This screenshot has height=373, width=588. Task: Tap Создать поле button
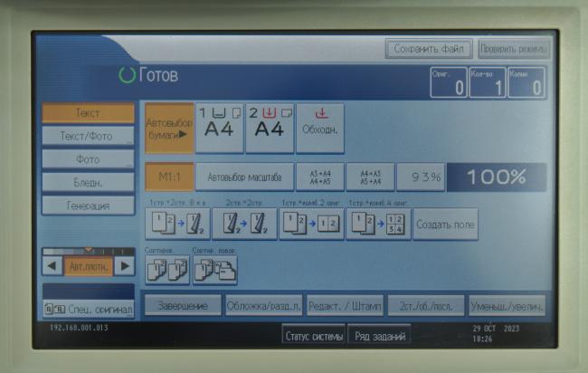coord(445,225)
